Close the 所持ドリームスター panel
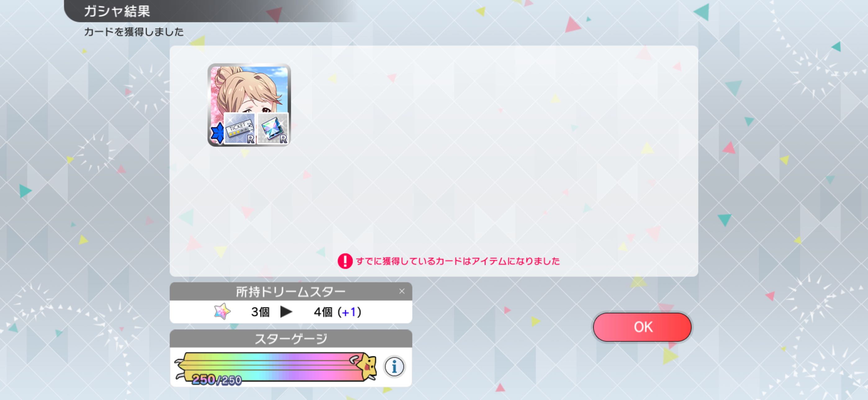This screenshot has width=868, height=400. click(402, 291)
